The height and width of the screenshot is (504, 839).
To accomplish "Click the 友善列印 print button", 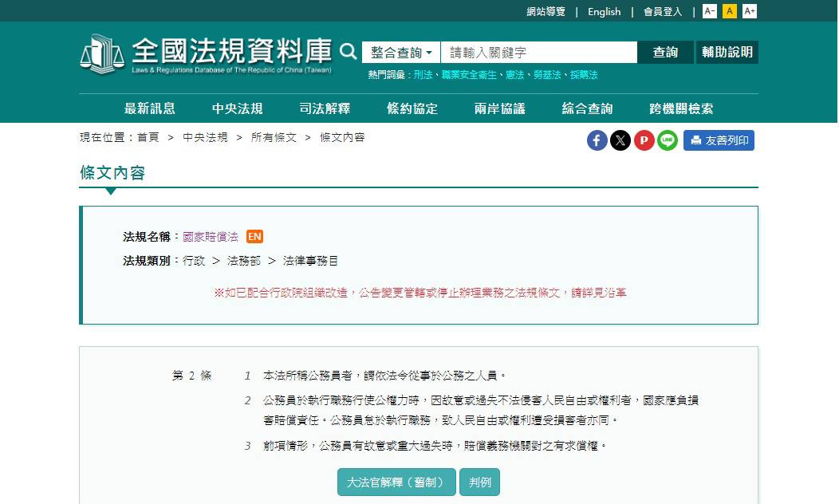I will (719, 140).
